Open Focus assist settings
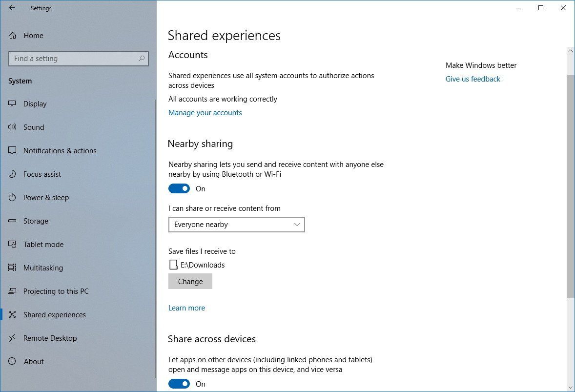 click(12, 174)
